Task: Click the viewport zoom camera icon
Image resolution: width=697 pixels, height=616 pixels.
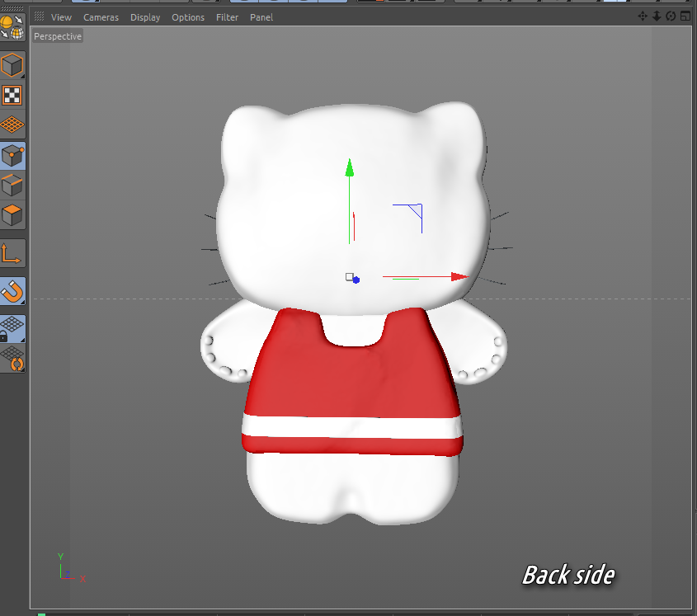Action: pyautogui.click(x=657, y=16)
